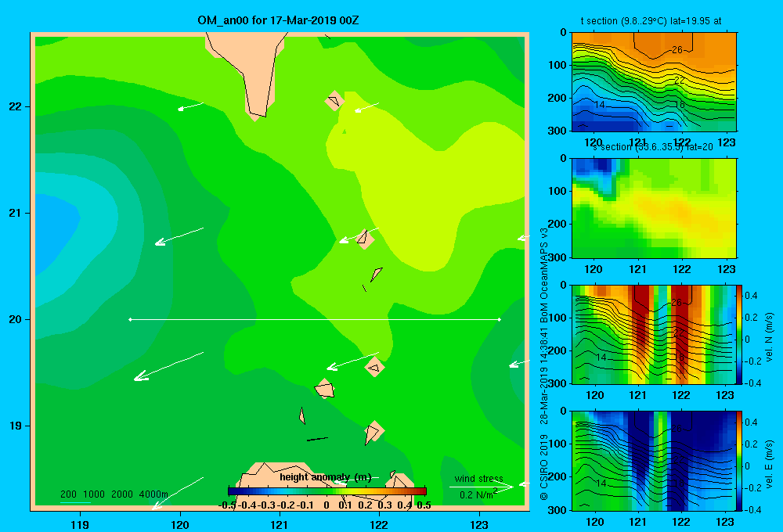Click the wind arrow near 120E 21N
This screenshot has height=532, width=783.
(x=179, y=236)
